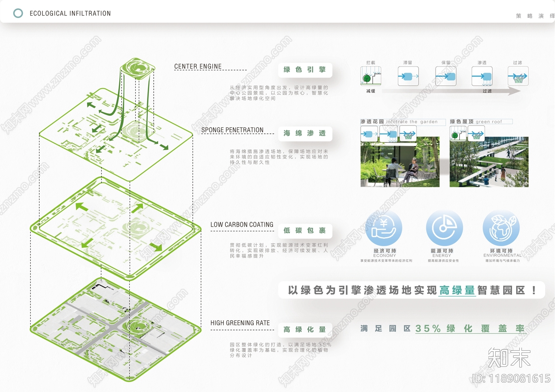The height and width of the screenshot is (392, 555).
Task: Click 增加环境与气候承载力 subtitle under ENVIRONMENTAL
Action: (503, 261)
